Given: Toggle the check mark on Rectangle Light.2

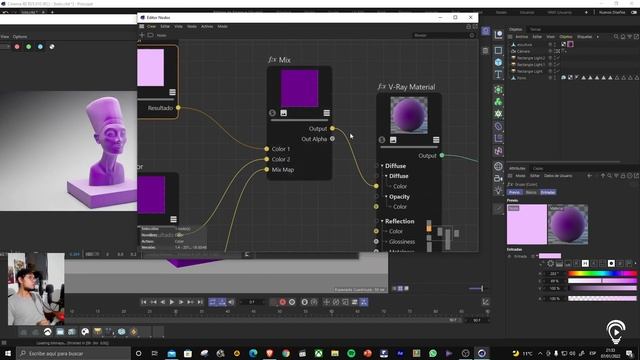Looking at the screenshot, I should click(x=557, y=58).
